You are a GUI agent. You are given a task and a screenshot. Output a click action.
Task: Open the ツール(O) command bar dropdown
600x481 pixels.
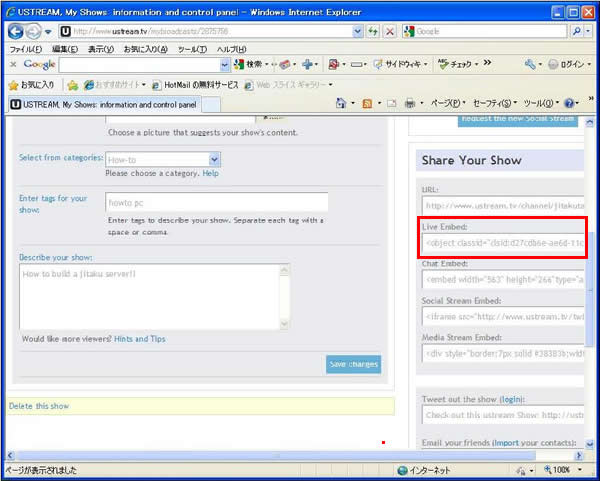540,103
